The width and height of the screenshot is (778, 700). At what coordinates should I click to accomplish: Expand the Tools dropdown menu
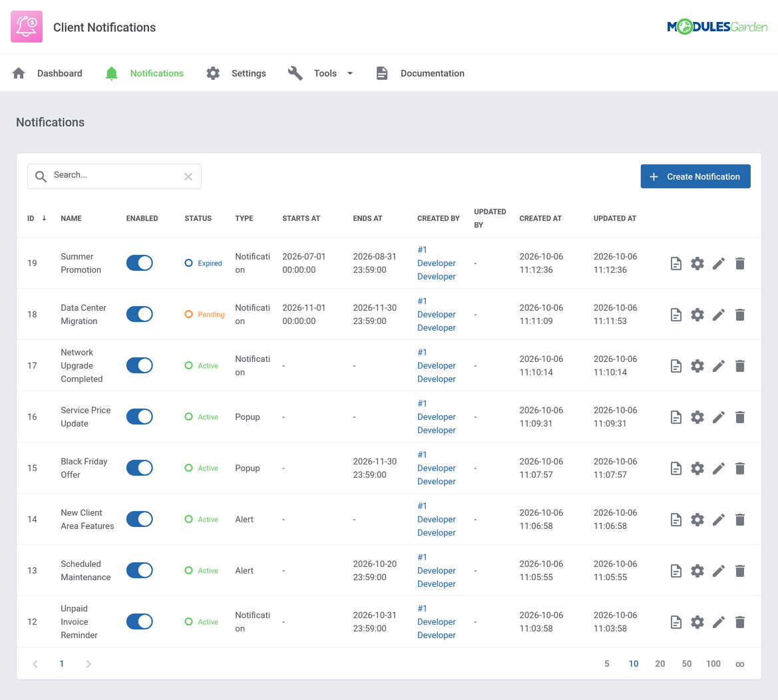coord(321,73)
